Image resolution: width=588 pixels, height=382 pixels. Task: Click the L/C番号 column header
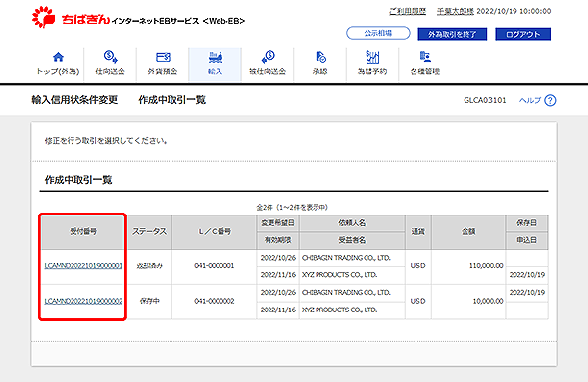[215, 232]
